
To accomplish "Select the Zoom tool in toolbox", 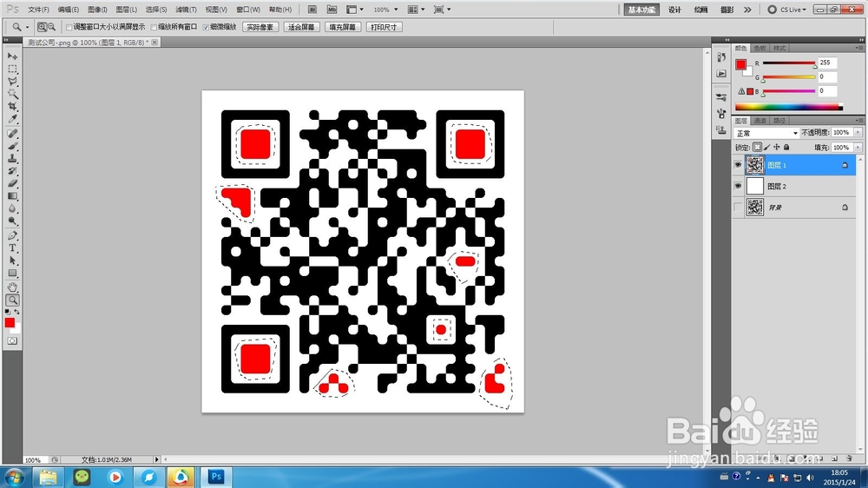I will 12,300.
